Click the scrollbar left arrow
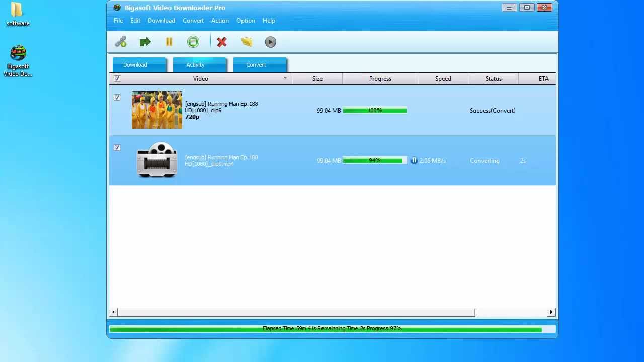644x362 pixels. tap(113, 312)
